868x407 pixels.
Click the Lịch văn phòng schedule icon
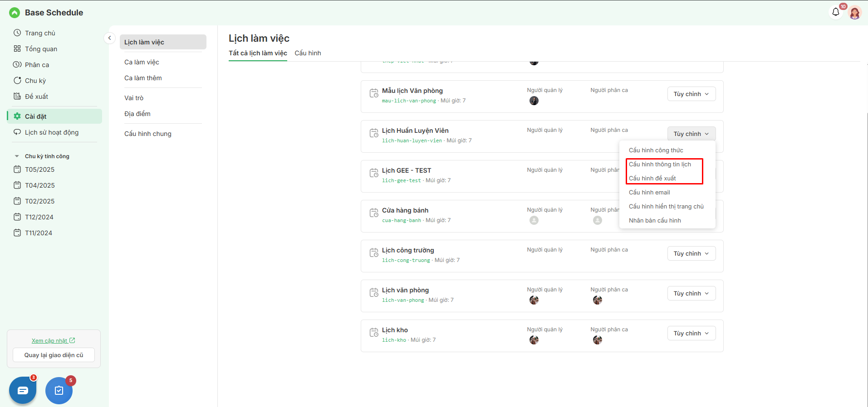(374, 293)
